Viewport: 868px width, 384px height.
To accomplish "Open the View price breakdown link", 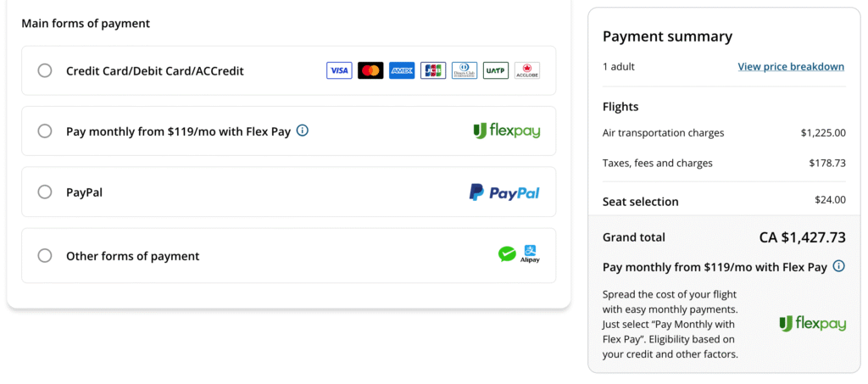I will pos(791,67).
